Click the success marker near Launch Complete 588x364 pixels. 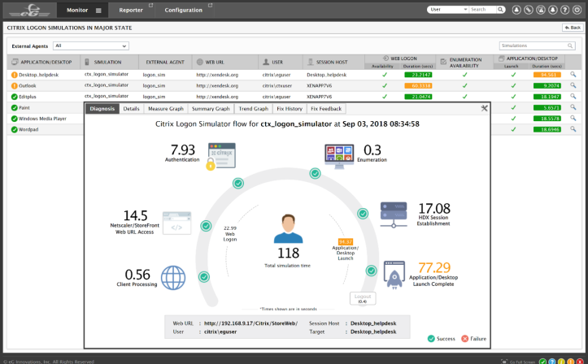click(x=371, y=271)
